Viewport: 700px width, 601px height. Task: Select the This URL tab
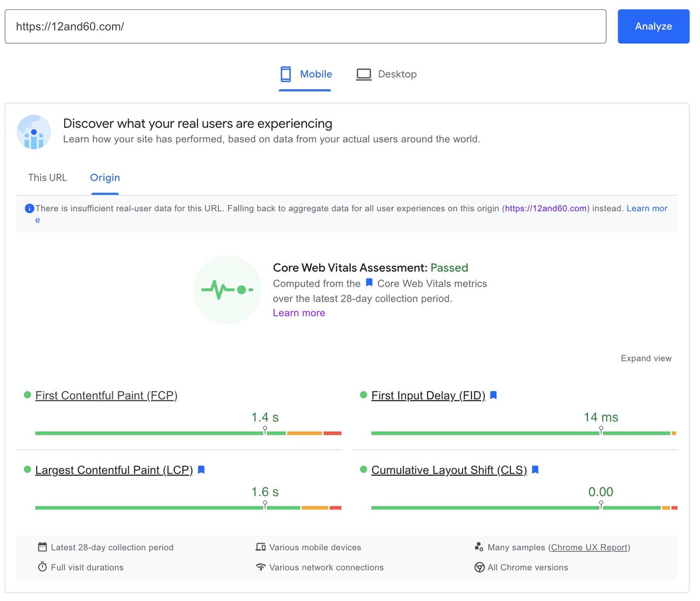[x=47, y=177]
